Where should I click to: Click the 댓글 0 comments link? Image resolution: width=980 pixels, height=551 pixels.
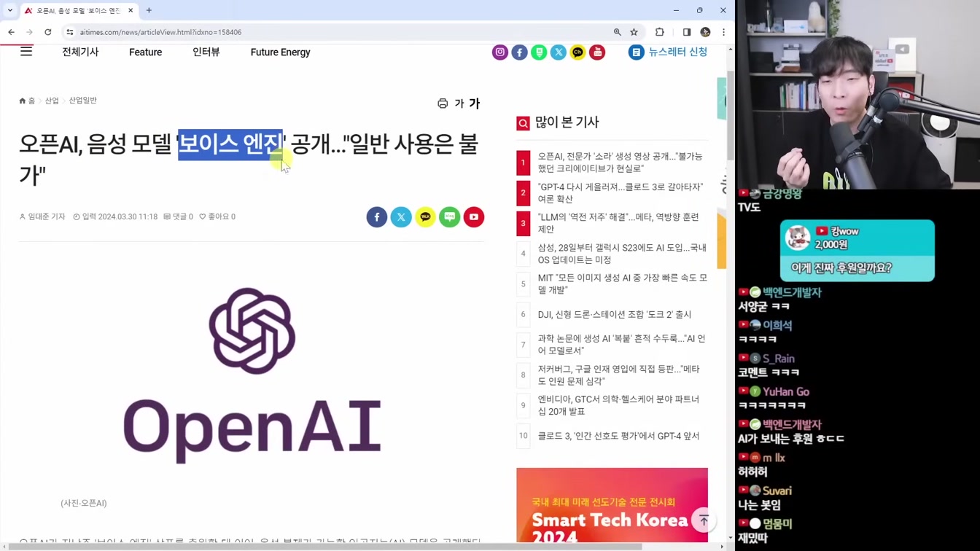[178, 216]
